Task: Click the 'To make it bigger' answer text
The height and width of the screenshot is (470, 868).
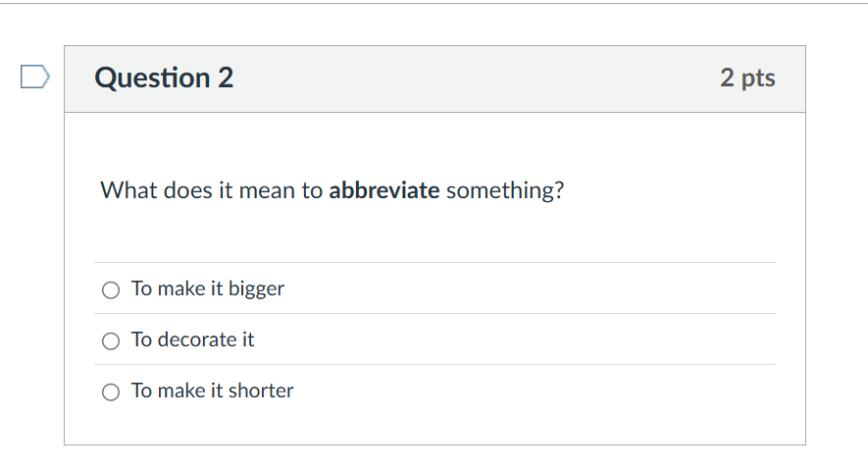Action: tap(207, 288)
